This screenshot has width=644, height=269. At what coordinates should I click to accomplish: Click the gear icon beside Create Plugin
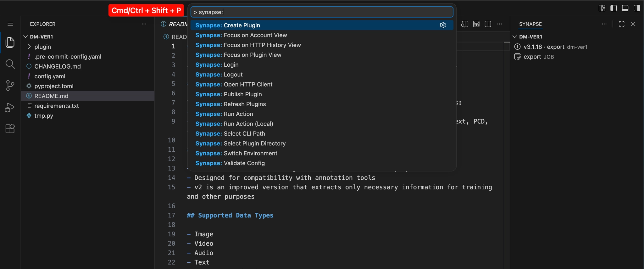pyautogui.click(x=443, y=25)
